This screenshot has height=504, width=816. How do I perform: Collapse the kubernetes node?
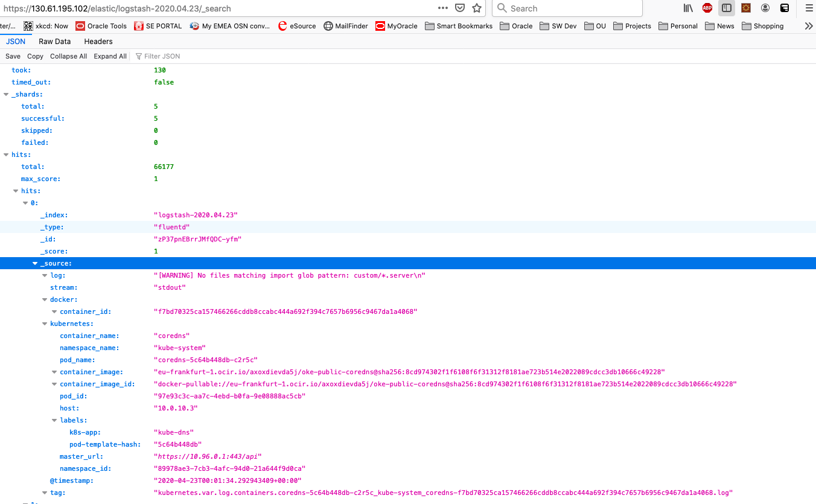pyautogui.click(x=45, y=324)
